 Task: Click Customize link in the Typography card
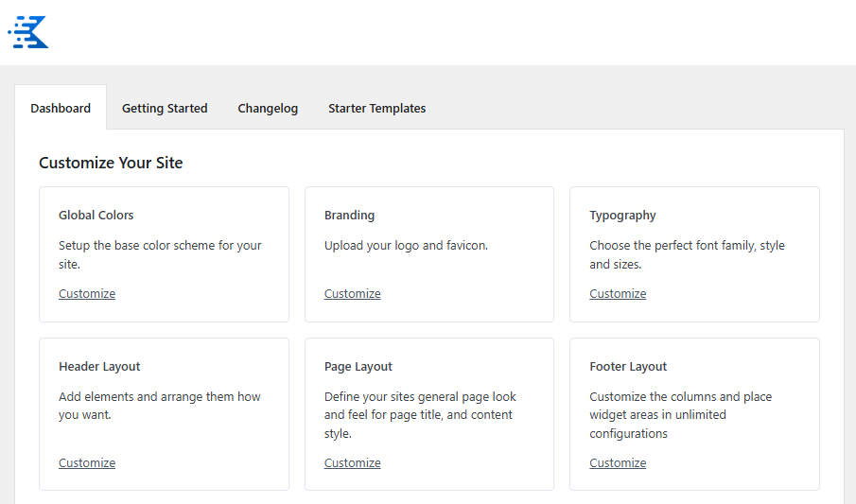point(618,294)
